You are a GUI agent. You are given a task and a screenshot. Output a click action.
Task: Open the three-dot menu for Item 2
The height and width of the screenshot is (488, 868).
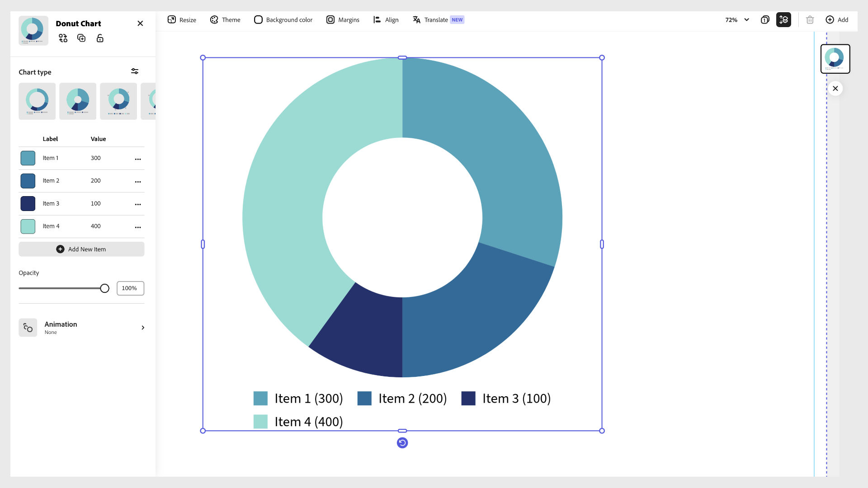(x=138, y=182)
